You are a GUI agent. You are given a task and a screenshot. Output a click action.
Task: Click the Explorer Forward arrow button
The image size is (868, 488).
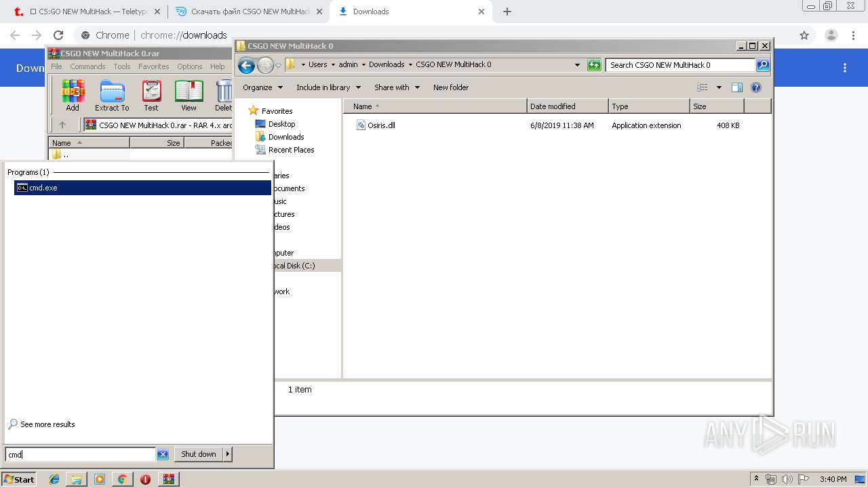coord(265,65)
